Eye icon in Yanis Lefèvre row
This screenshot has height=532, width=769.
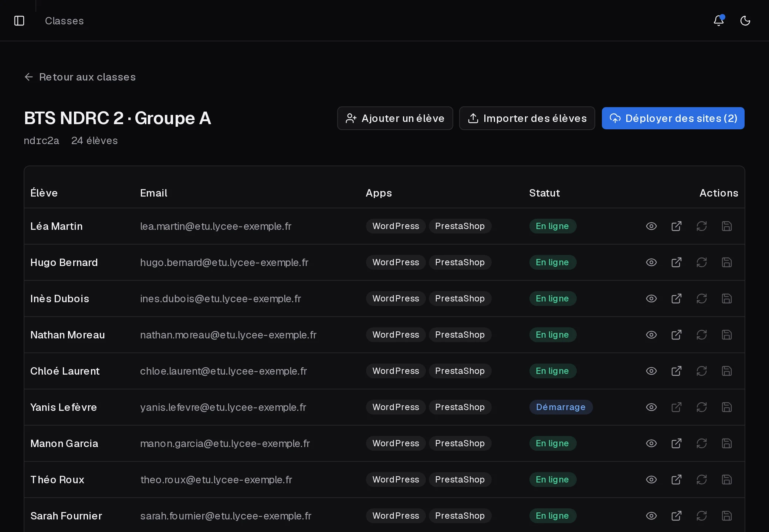tap(651, 407)
